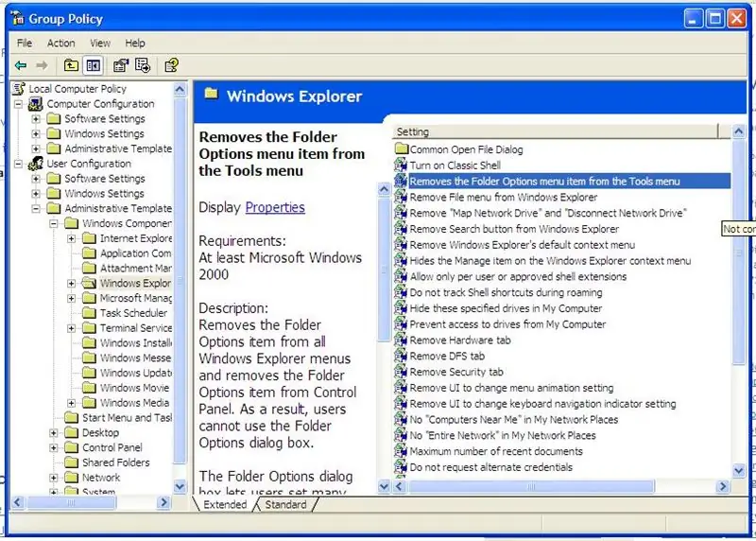Viewport: 756px width, 541px height.
Task: Open the File menu
Action: click(x=25, y=43)
